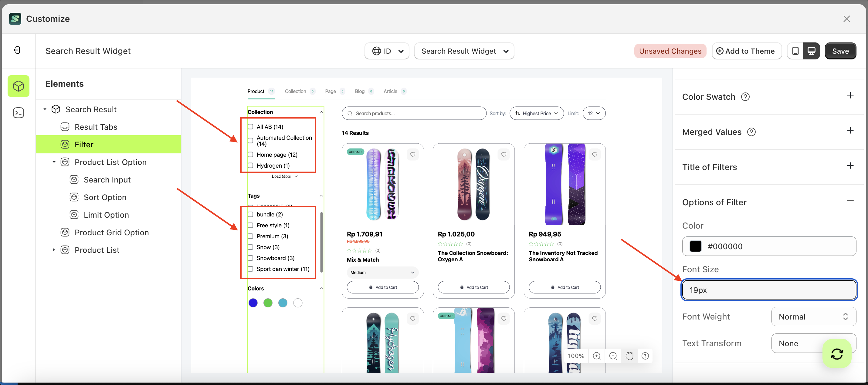Expand the Title of Filters section

tap(850, 166)
